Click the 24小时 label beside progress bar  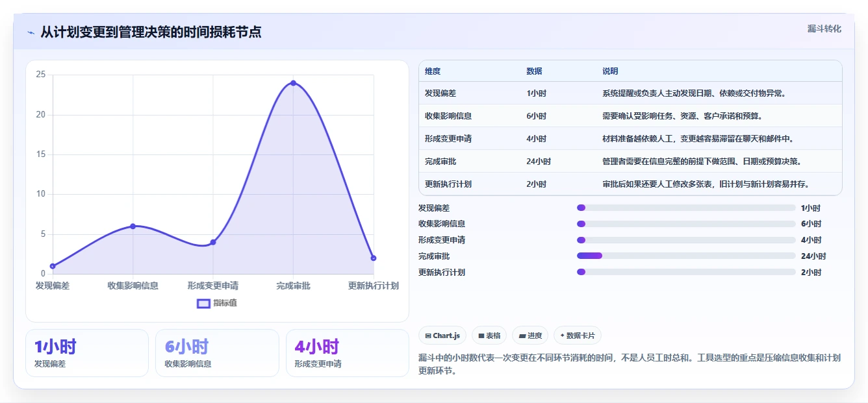pyautogui.click(x=813, y=256)
